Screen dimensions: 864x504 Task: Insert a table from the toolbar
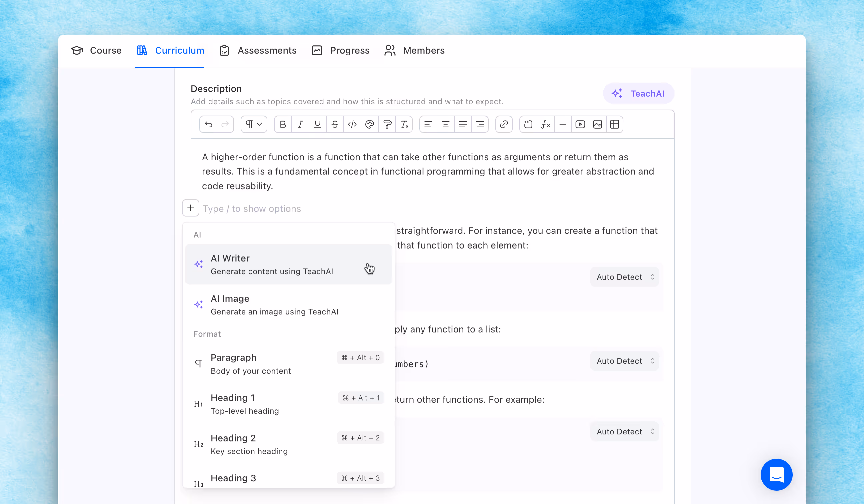(x=615, y=124)
